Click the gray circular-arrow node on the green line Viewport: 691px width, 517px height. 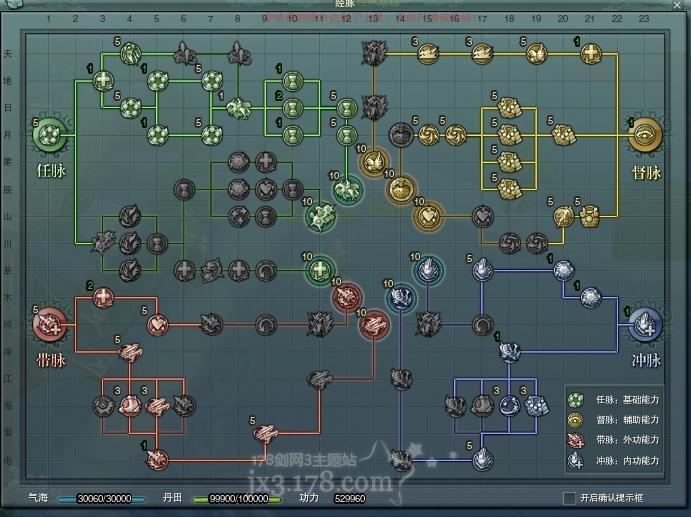pos(266,270)
